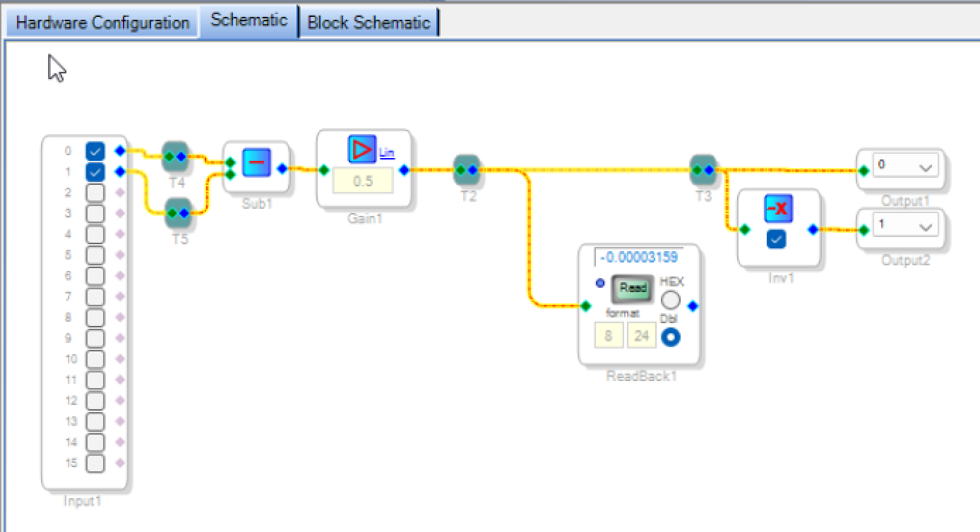
Task: Click the Lin link on Gain1
Action: (387, 152)
